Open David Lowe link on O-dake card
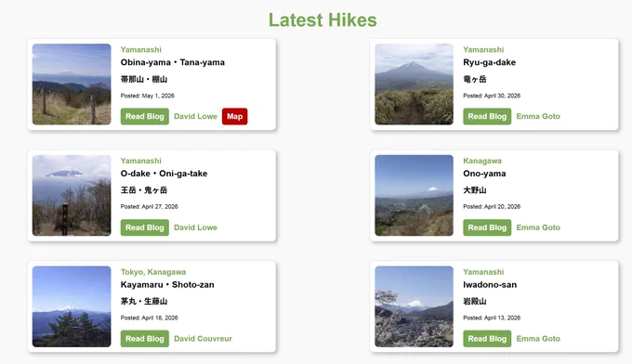 [x=195, y=227]
